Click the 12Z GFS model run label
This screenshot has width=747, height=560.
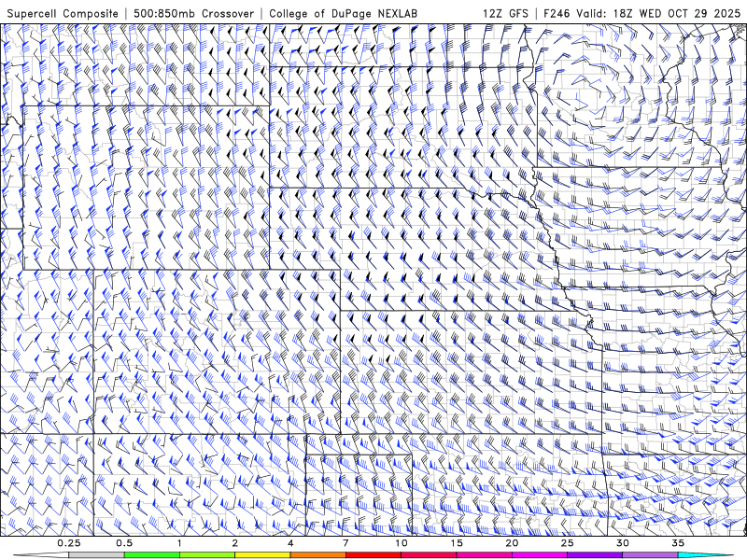tap(505, 13)
